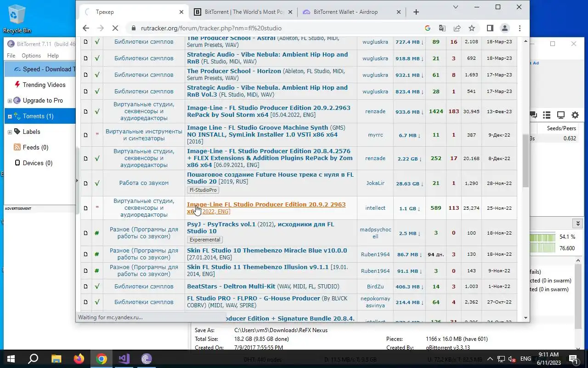Click the BitTorrent taskbar icon
588x368 pixels.
[147, 359]
